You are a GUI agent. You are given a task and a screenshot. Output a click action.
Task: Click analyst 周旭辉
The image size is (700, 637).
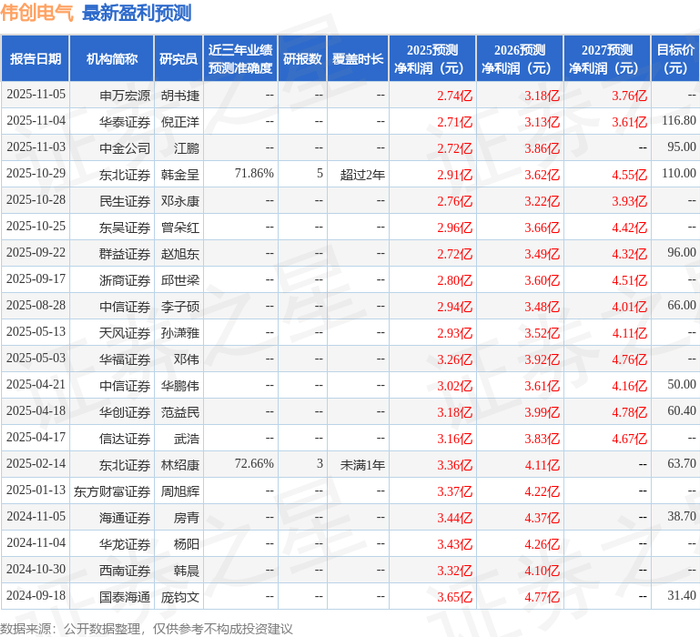tap(180, 491)
